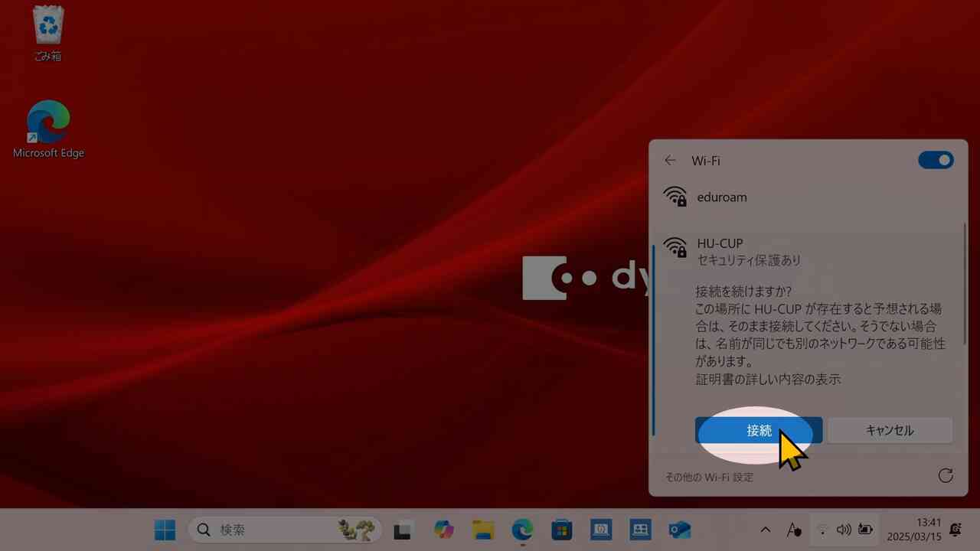The image size is (980, 551).
Task: Open the Start menu
Action: coord(165,530)
